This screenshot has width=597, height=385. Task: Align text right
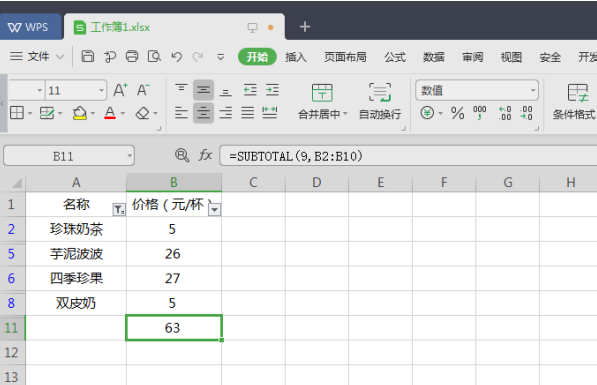coord(225,113)
